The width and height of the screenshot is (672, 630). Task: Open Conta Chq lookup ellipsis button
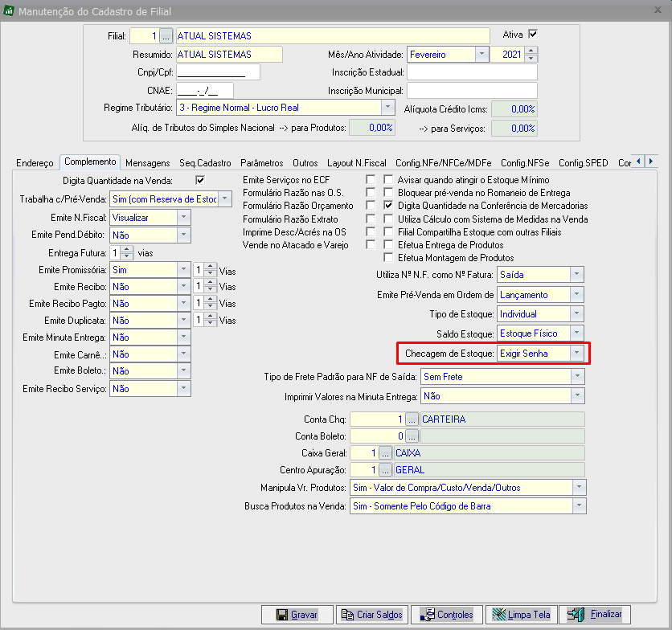pyautogui.click(x=412, y=419)
